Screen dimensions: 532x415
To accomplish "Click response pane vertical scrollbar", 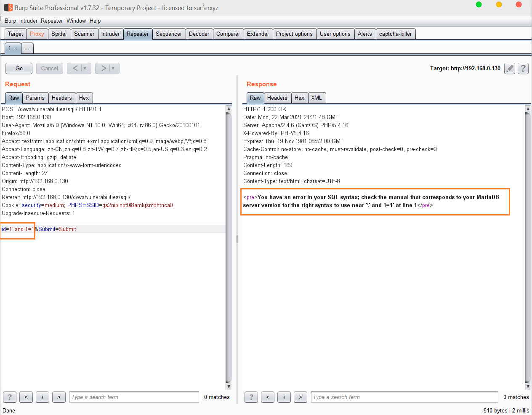I will tap(528, 247).
